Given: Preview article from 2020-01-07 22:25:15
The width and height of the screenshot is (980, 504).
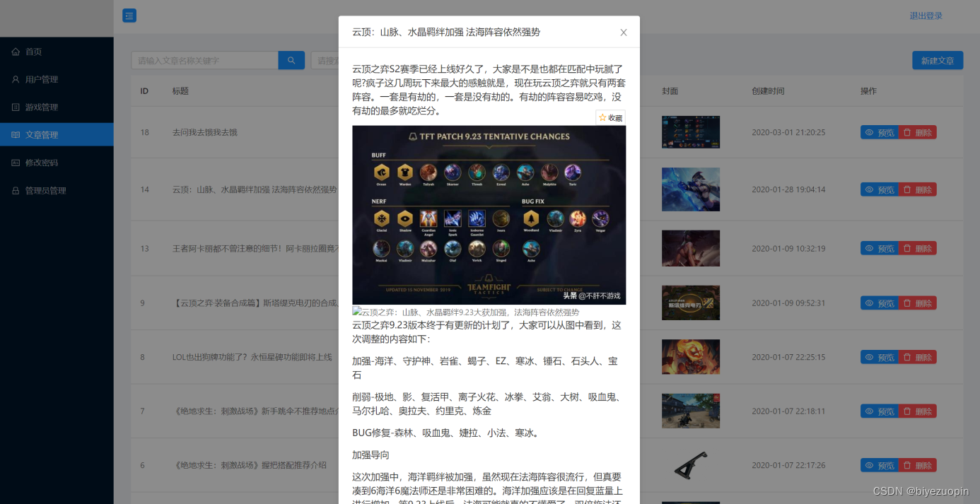Looking at the screenshot, I should coord(879,357).
